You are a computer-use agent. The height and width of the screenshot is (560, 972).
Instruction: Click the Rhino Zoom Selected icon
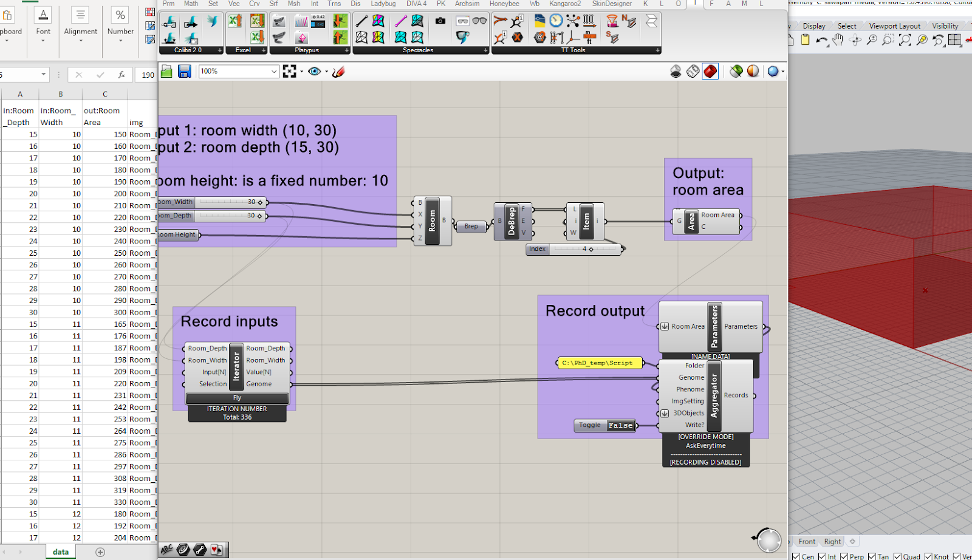pos(922,40)
